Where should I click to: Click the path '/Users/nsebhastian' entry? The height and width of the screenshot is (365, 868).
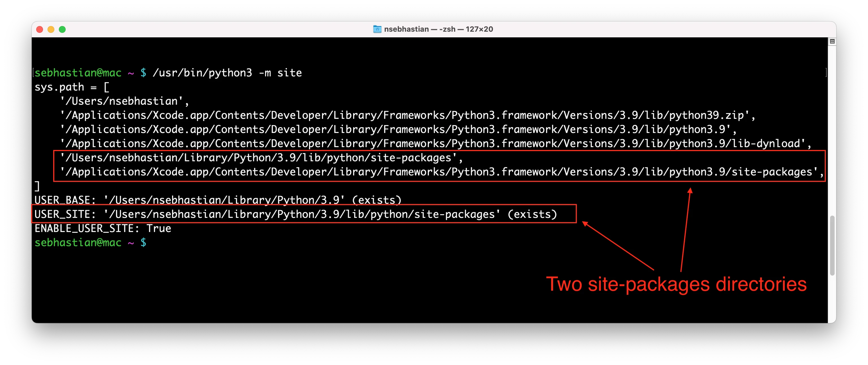tap(124, 101)
